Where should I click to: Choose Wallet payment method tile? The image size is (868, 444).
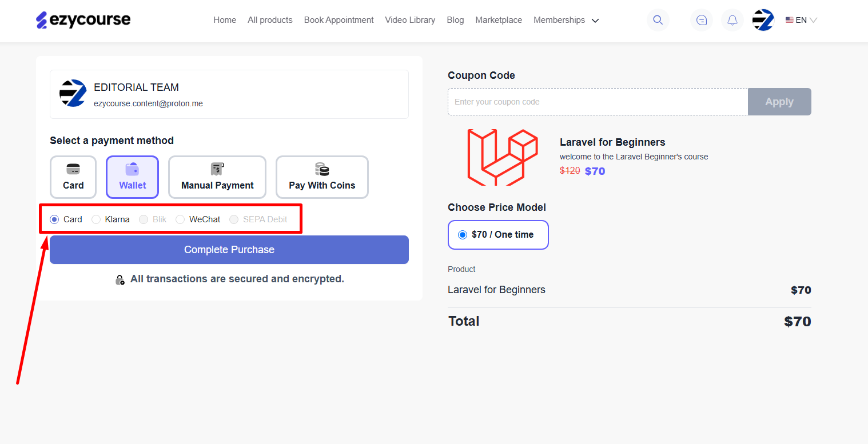click(x=133, y=177)
